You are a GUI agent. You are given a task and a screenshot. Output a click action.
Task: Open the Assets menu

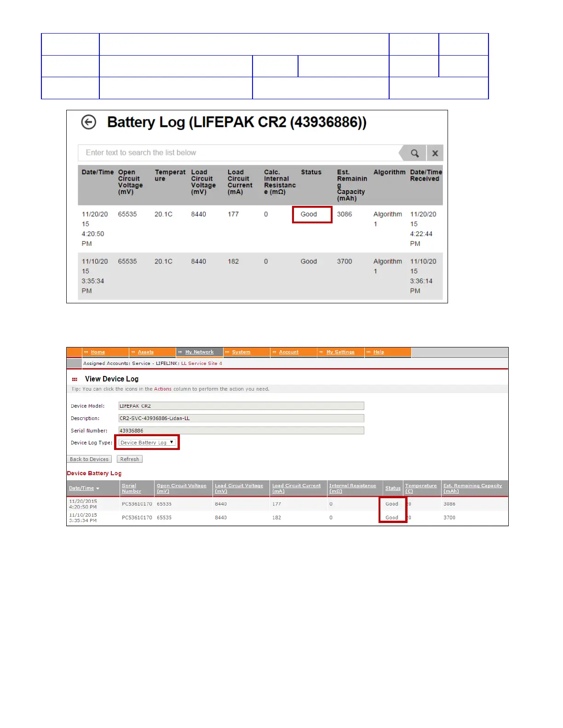pos(146,352)
